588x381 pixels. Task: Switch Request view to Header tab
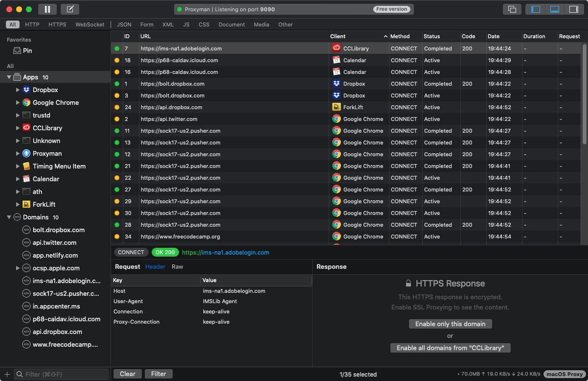click(x=155, y=267)
